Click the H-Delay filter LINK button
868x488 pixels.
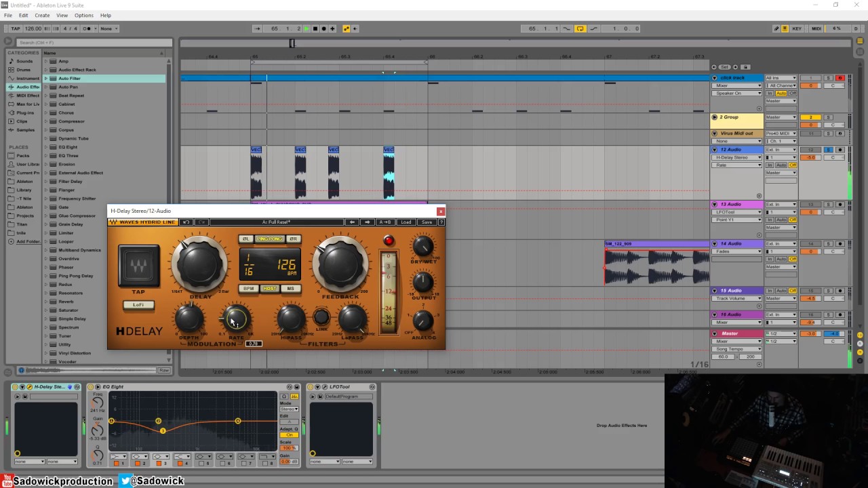point(321,317)
